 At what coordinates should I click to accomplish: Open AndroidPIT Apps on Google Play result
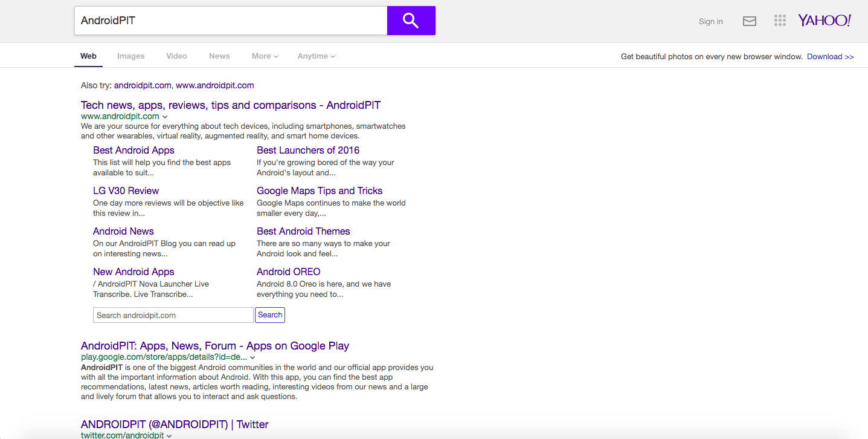point(215,346)
